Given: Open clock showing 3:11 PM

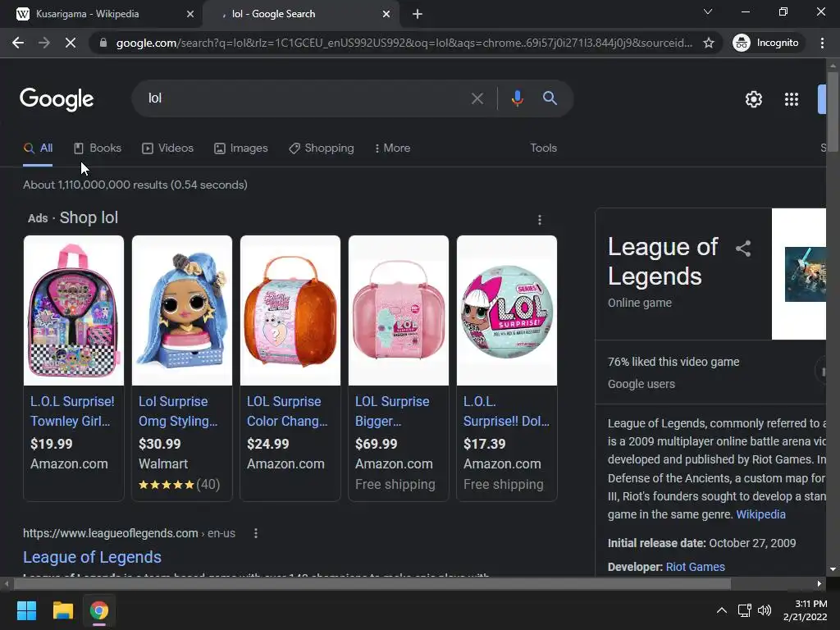Looking at the screenshot, I should coord(806,610).
